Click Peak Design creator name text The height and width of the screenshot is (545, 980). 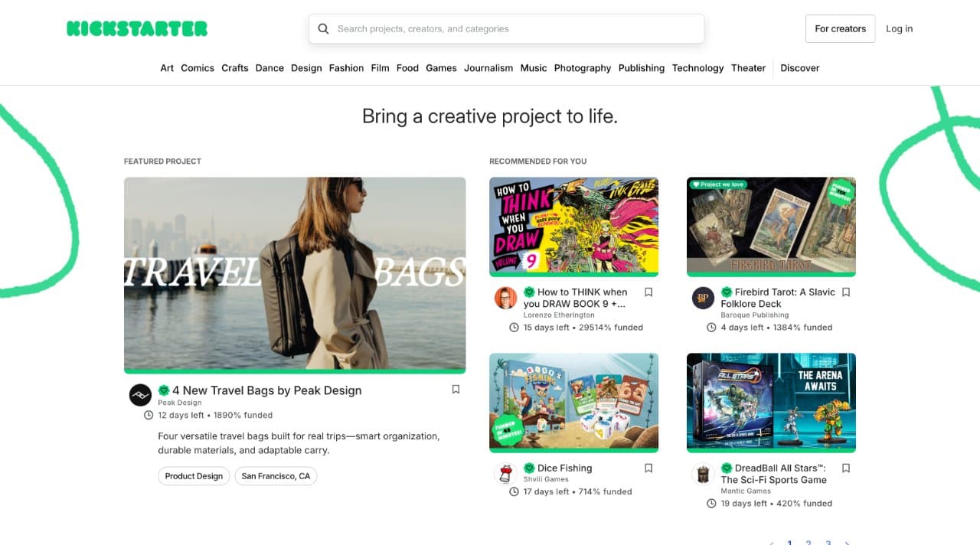pyautogui.click(x=180, y=403)
